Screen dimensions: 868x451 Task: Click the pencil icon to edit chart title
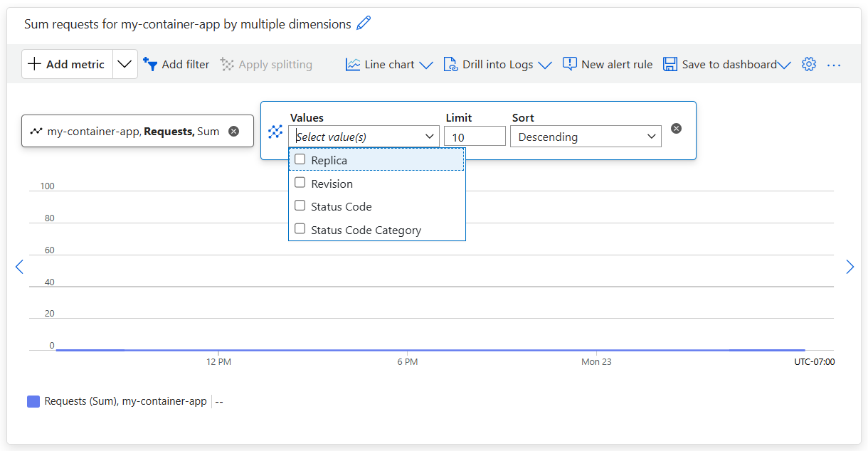(364, 23)
